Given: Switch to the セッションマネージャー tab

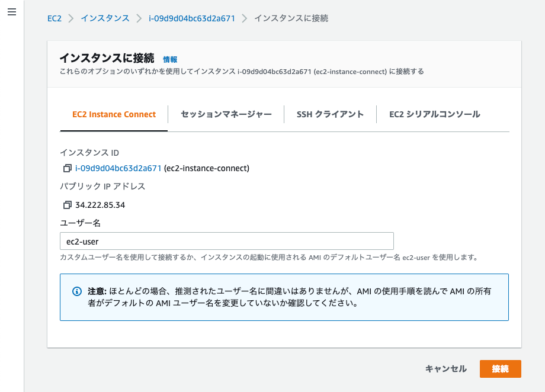Looking at the screenshot, I should tap(226, 114).
